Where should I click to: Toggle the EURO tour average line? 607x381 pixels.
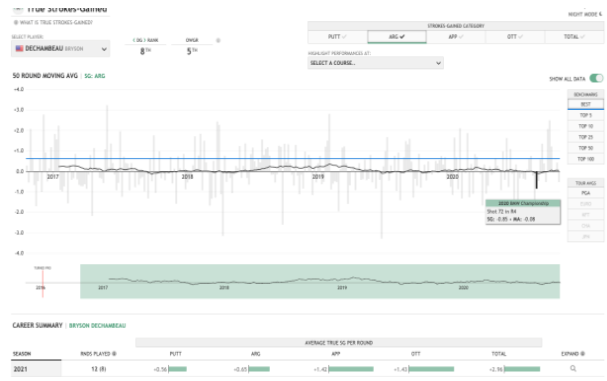[x=585, y=204]
